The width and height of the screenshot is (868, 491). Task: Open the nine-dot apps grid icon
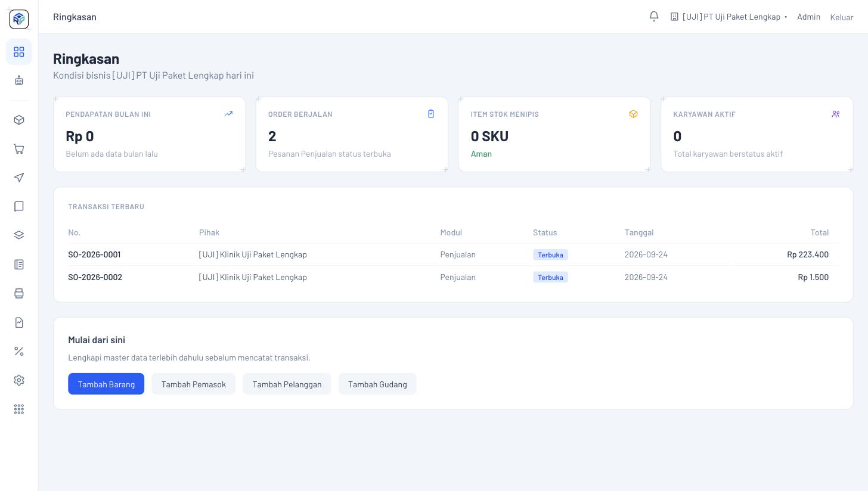[19, 409]
